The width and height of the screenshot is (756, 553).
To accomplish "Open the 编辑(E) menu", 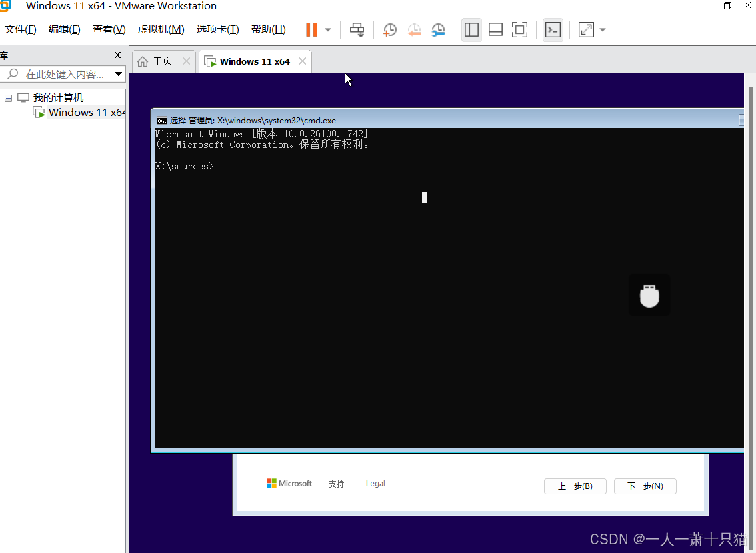I will click(65, 29).
